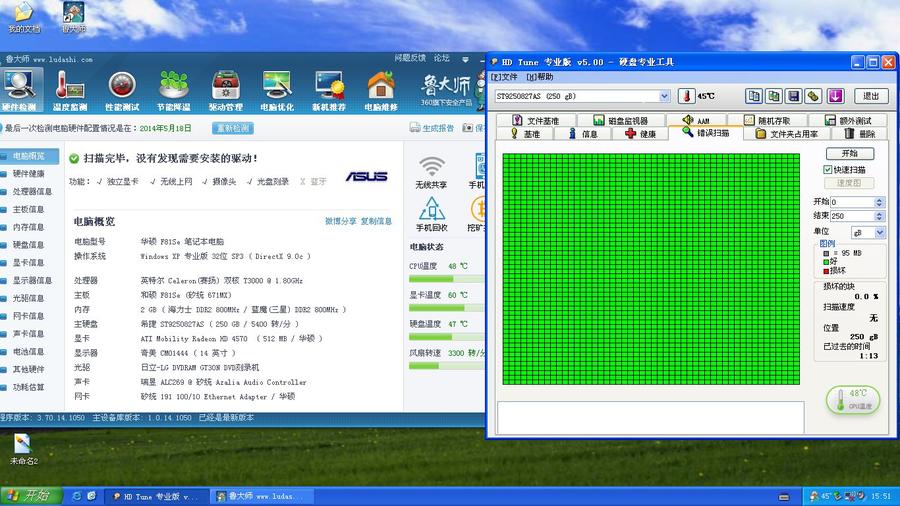The image size is (900, 506).
Task: Open 电脑优化 in Ludashi toolbar
Action: click(x=277, y=91)
